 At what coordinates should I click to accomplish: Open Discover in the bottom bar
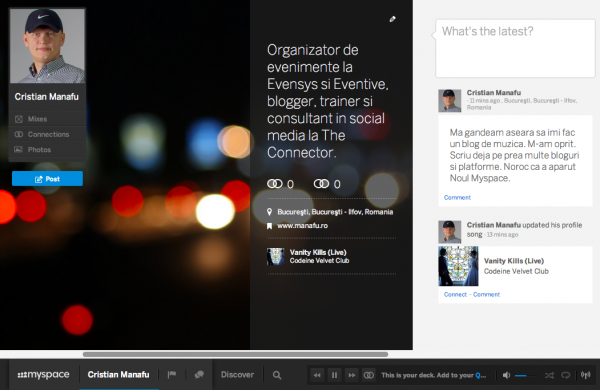(x=237, y=375)
